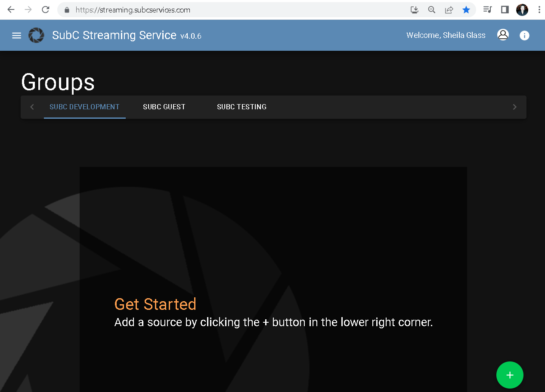Add a new source with the green plus button
The height and width of the screenshot is (392, 545).
tap(510, 375)
